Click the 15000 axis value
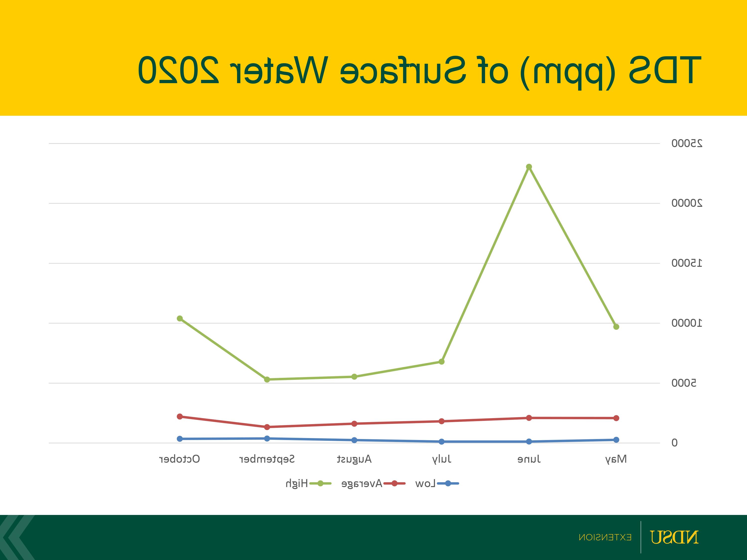The width and height of the screenshot is (747, 560). 687,263
